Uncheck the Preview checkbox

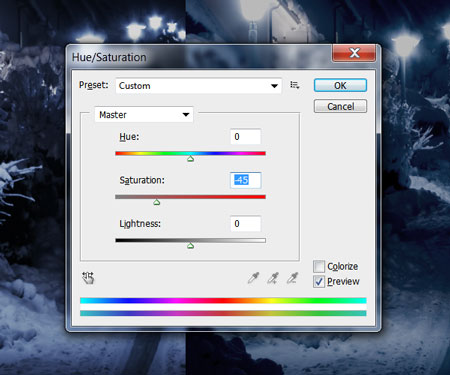[x=319, y=282]
